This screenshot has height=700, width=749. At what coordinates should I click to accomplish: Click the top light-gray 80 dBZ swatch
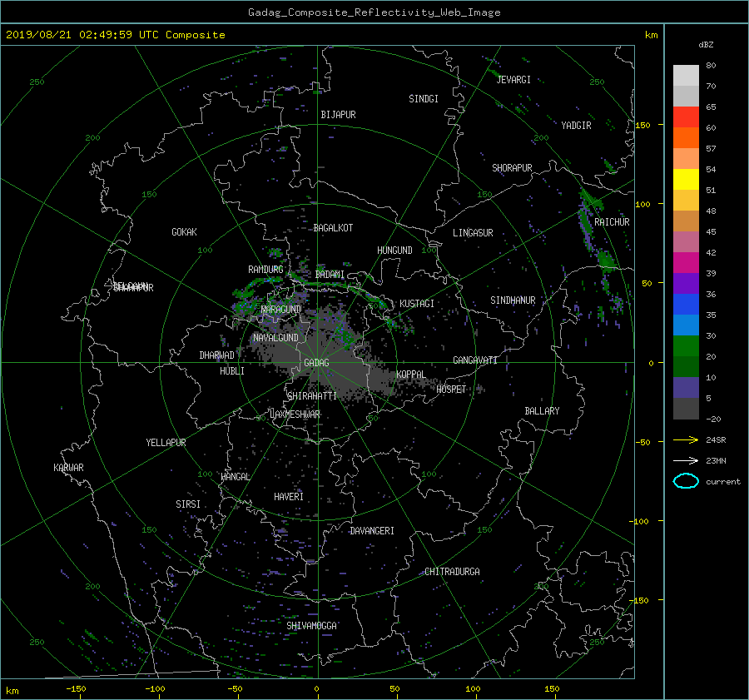(x=686, y=75)
